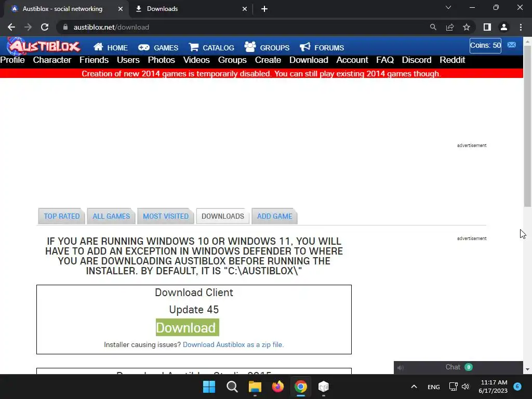This screenshot has height=399, width=532.
Task: Open the taskbar volume speaker icon
Action: click(465, 387)
